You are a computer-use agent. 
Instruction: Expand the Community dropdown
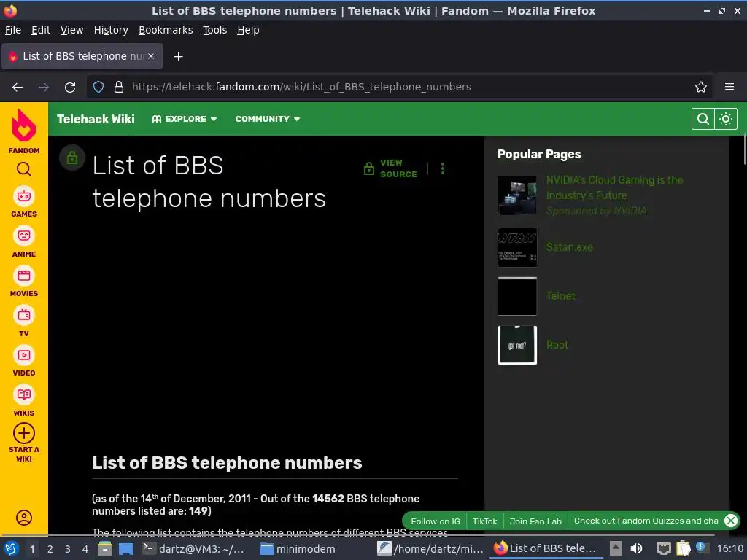pos(268,119)
